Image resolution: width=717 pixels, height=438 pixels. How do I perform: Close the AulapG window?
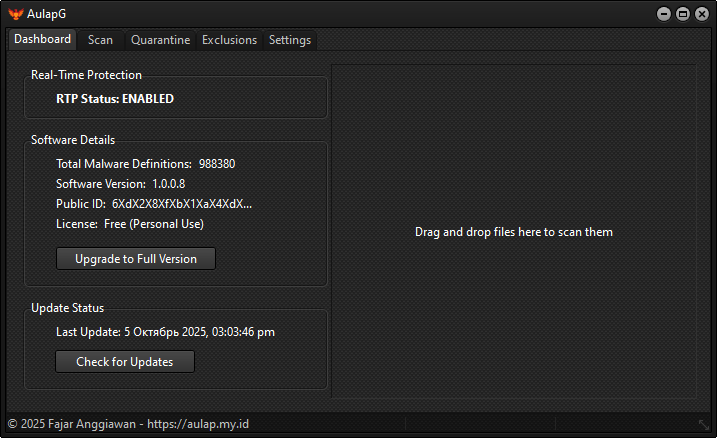pyautogui.click(x=701, y=14)
